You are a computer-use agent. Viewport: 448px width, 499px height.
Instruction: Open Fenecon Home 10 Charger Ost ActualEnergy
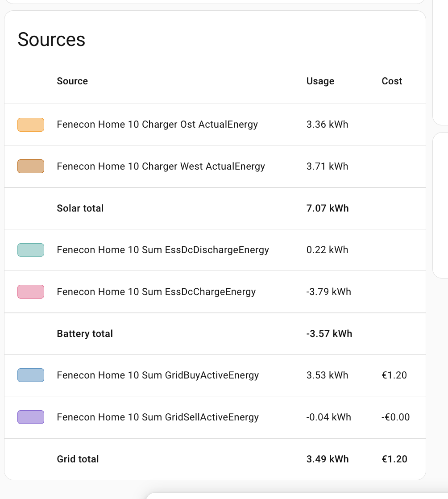[157, 125]
